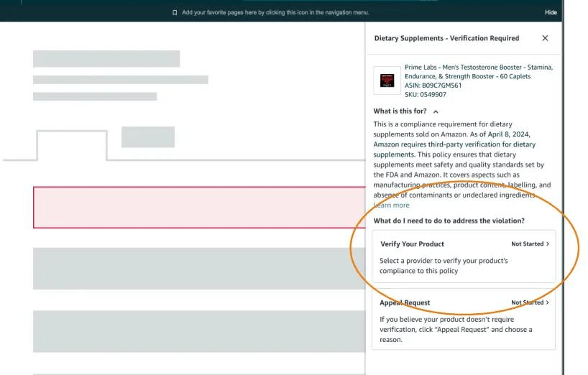
Task: Click the Appeal Request chevron arrow
Action: [x=548, y=302]
